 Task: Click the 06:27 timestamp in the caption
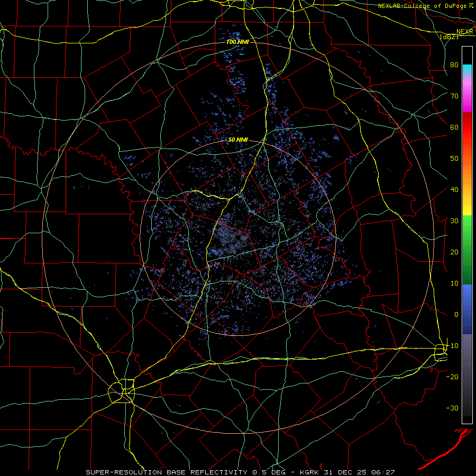coord(383,472)
